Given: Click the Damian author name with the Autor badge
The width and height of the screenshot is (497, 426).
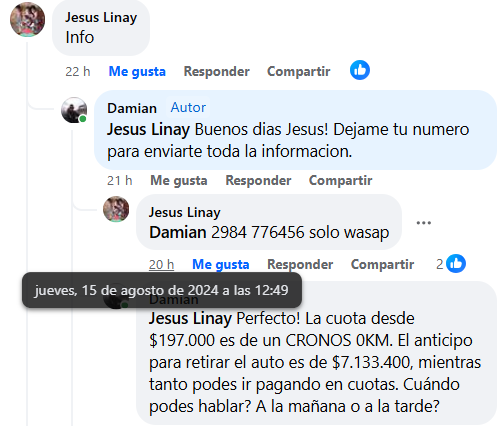Looking at the screenshot, I should point(132,108).
